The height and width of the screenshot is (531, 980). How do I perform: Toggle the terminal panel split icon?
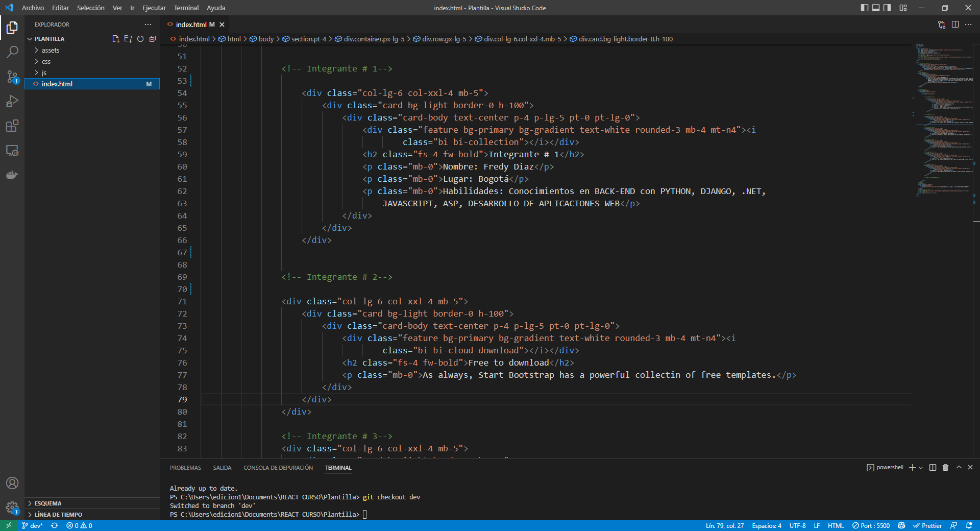(932, 467)
